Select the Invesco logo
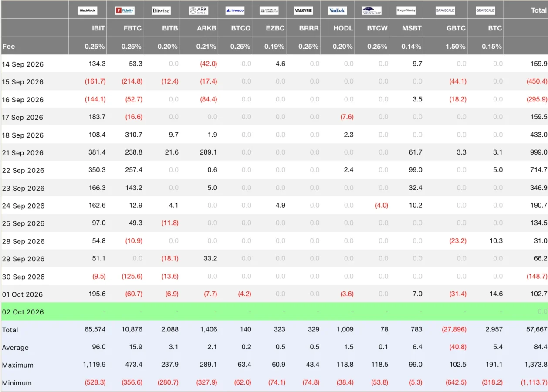The height and width of the screenshot is (392, 548). [x=235, y=10]
